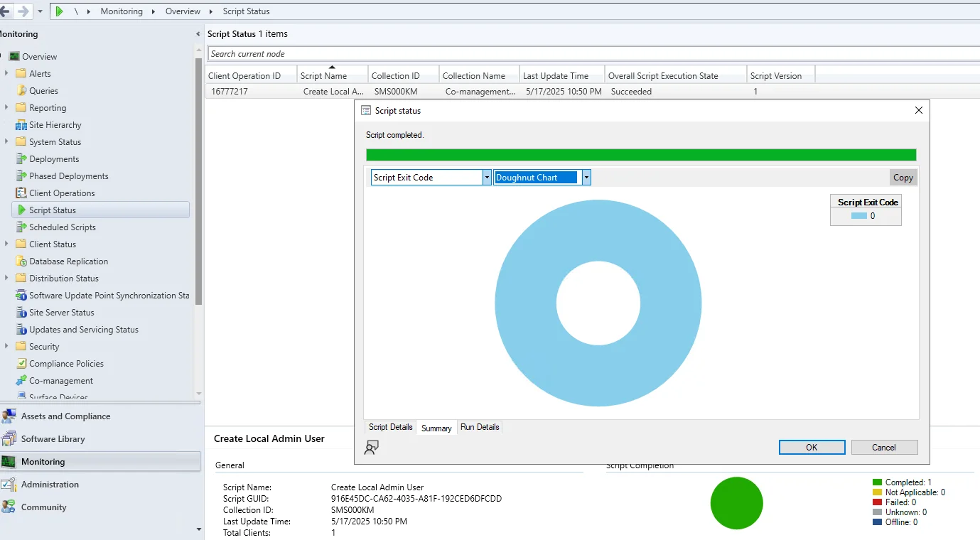Click the Search current node field
This screenshot has height=540, width=980.
coord(594,54)
